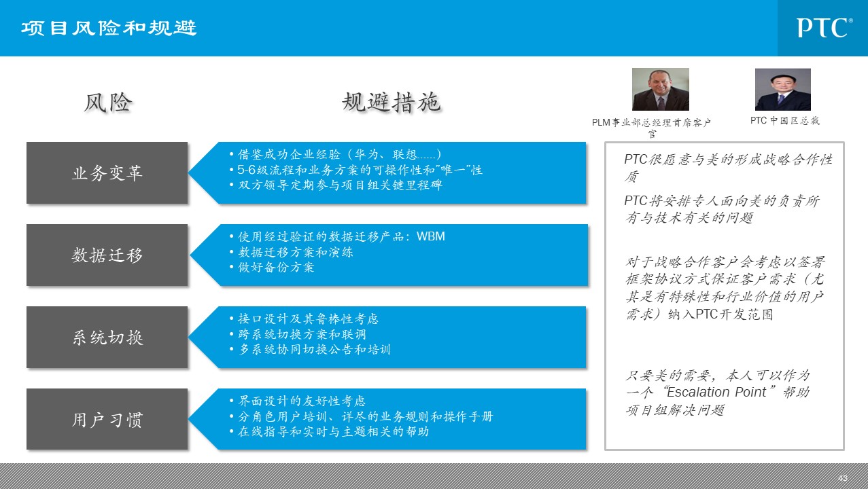Click bullet 接口设计及其鲁棒性考虑
This screenshot has width=868, height=489.
pos(305,319)
